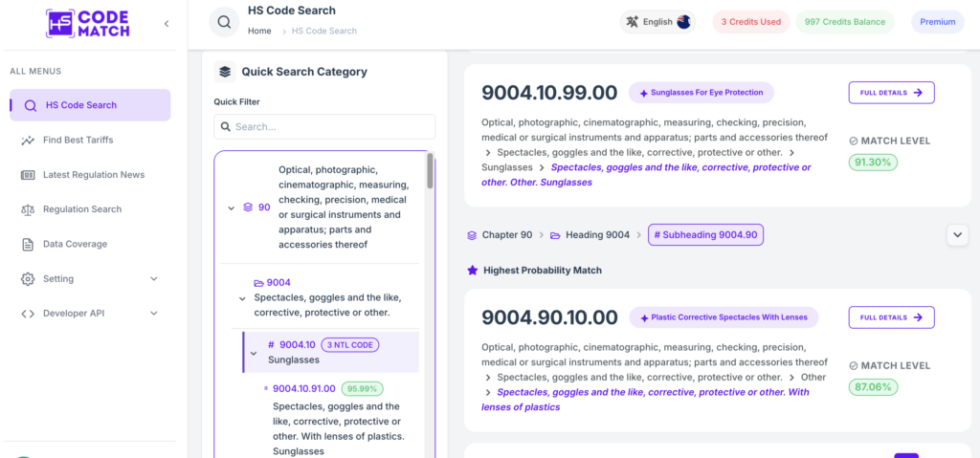Collapse heading 9004 tree chevron
Image resolution: width=980 pixels, height=458 pixels.
click(242, 298)
